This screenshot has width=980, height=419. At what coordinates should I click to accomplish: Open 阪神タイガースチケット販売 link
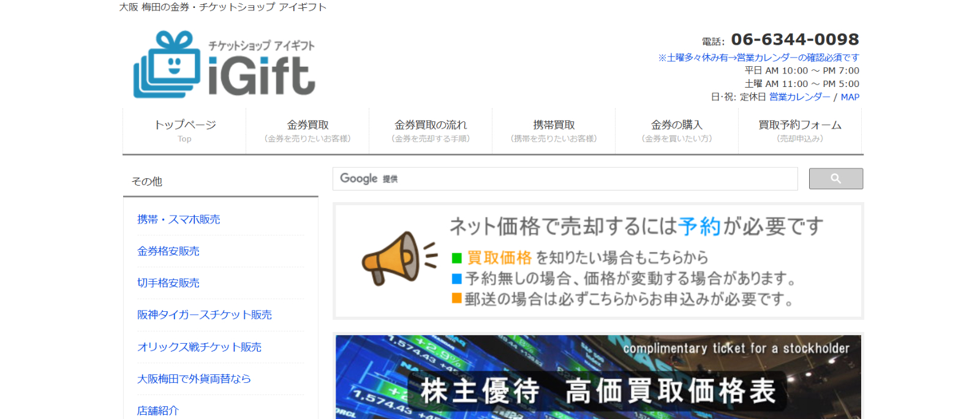tap(205, 315)
